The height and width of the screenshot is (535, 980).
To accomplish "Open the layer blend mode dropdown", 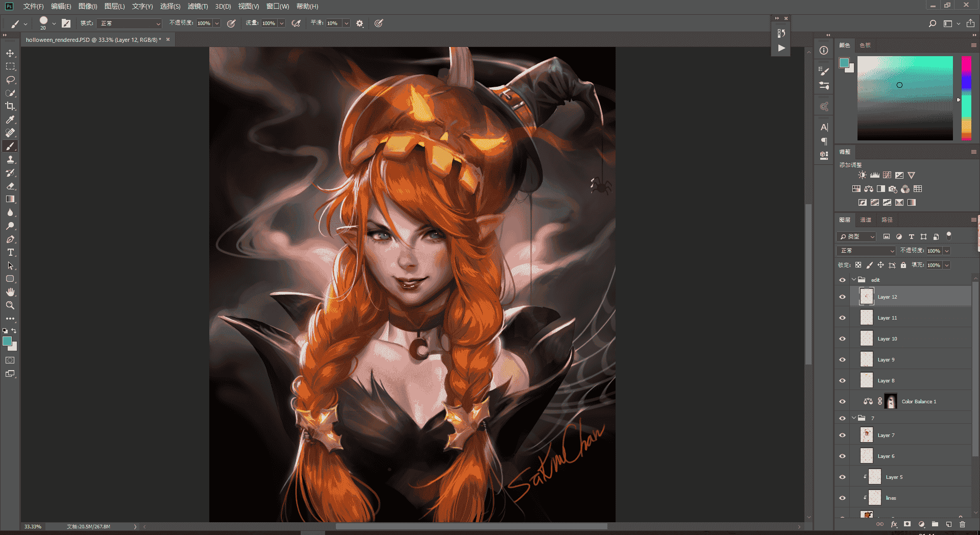I will point(866,251).
